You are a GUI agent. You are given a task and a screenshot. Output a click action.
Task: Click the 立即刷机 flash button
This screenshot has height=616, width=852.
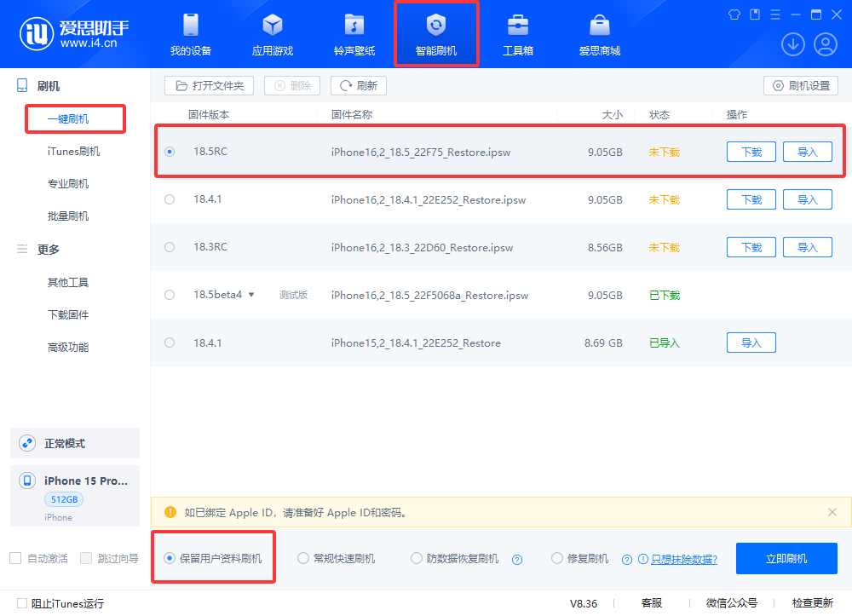pos(786,558)
